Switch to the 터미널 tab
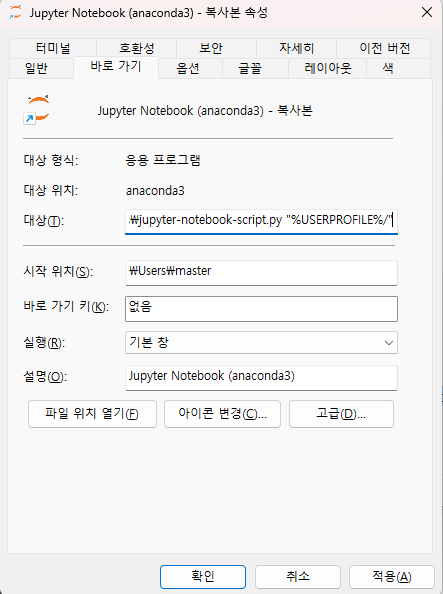The height and width of the screenshot is (594, 443). [x=53, y=48]
